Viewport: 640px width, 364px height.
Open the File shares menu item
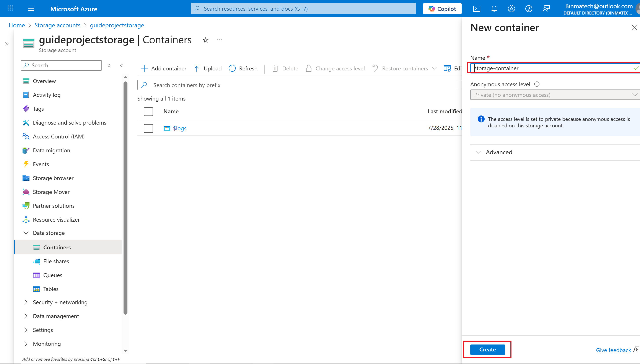(56, 261)
